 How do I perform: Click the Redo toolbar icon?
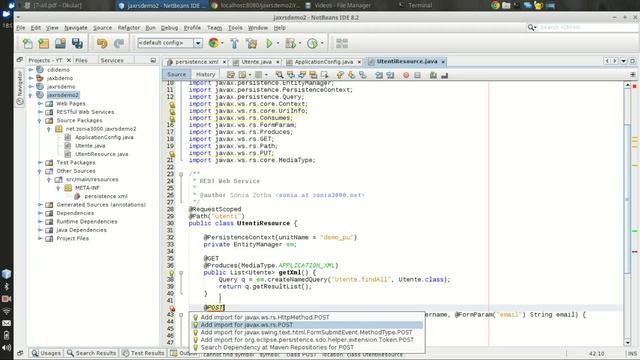coord(119,43)
